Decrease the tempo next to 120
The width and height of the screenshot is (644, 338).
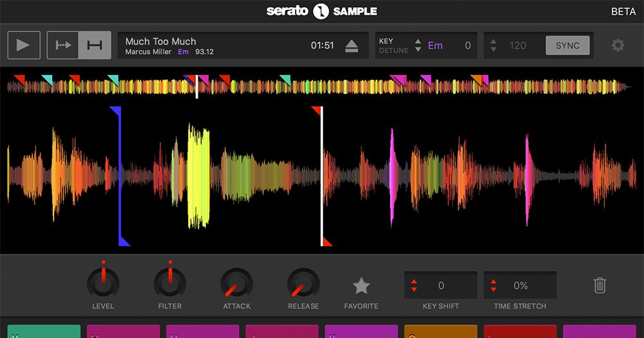[x=494, y=50]
